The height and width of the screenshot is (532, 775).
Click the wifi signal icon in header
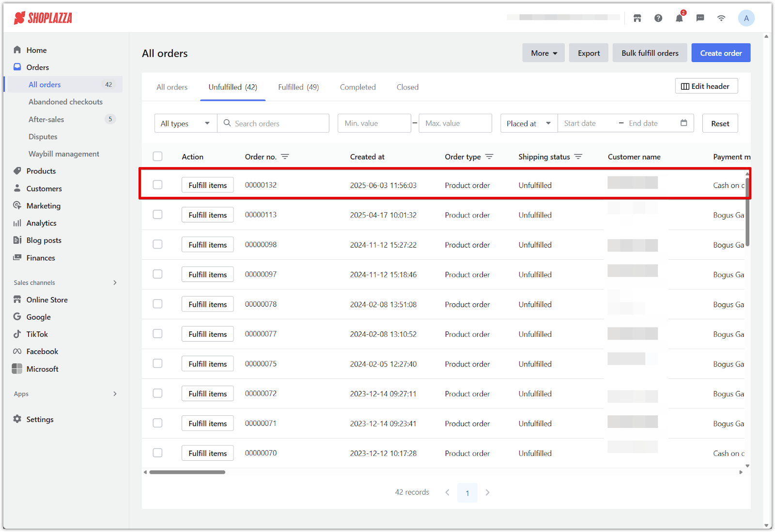tap(721, 18)
